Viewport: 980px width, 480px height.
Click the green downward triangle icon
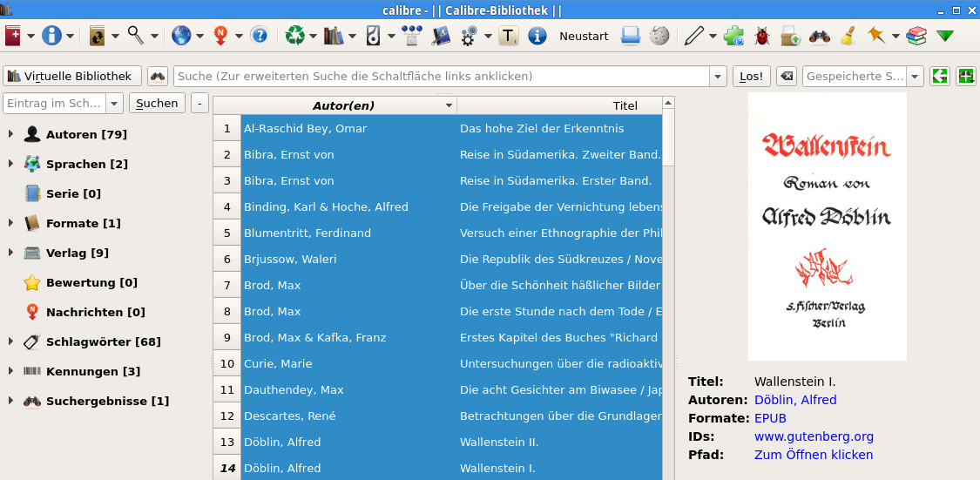coord(945,37)
